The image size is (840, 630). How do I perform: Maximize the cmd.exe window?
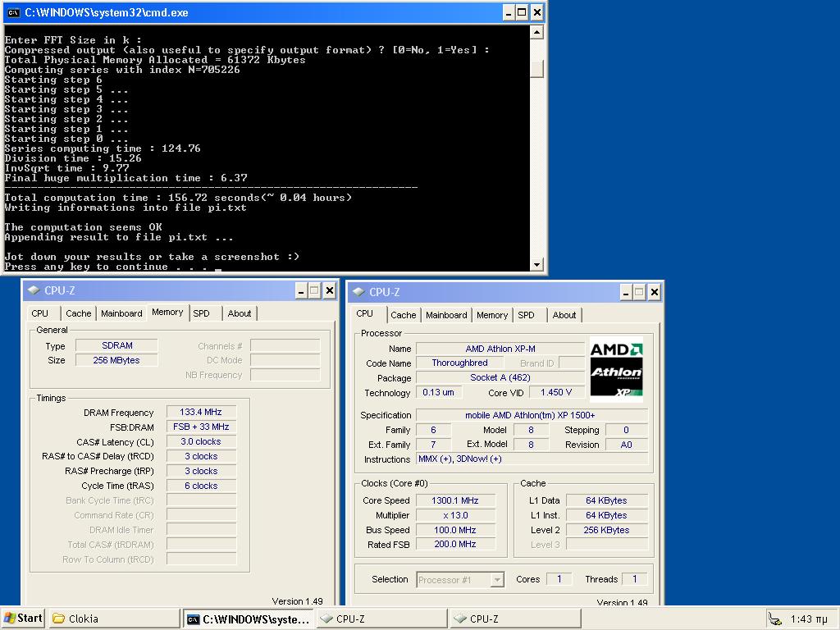[522, 12]
